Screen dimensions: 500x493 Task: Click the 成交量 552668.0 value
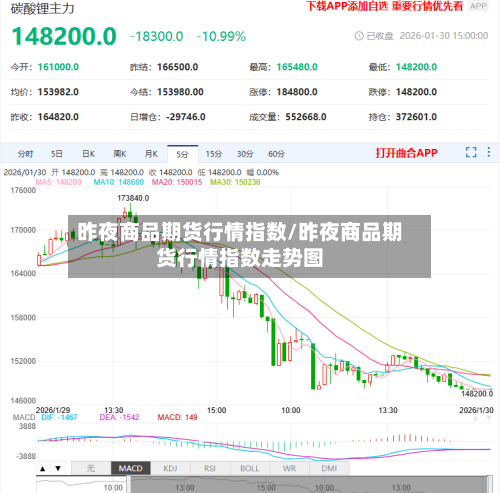coord(306,117)
